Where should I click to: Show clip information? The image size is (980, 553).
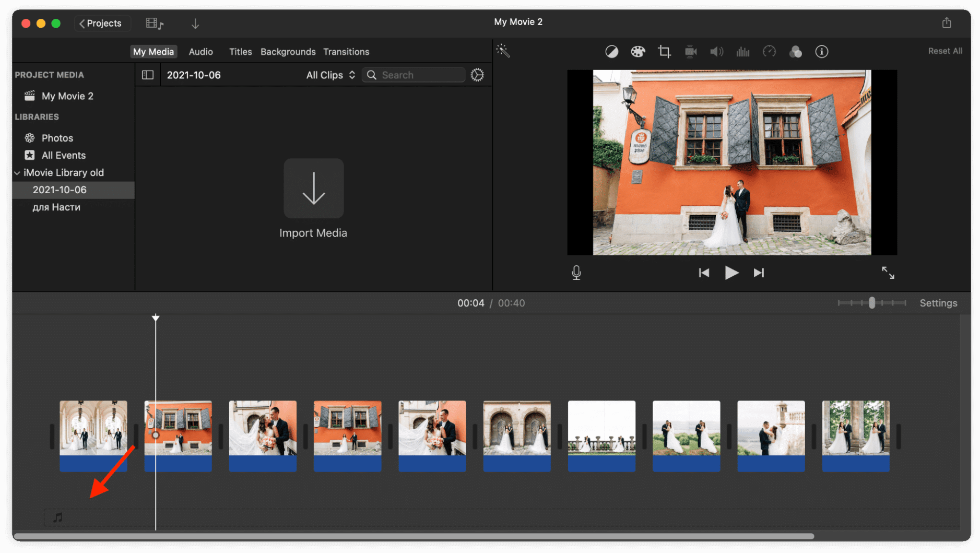click(822, 52)
